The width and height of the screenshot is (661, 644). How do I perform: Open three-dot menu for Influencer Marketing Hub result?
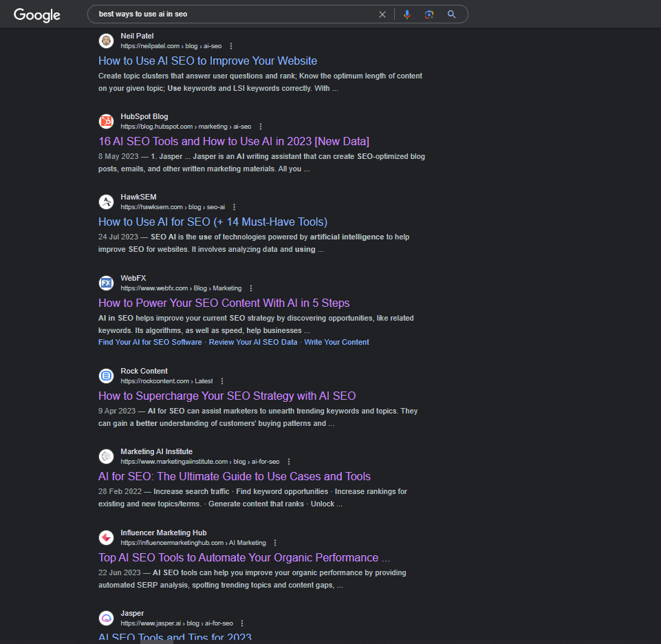coord(275,543)
